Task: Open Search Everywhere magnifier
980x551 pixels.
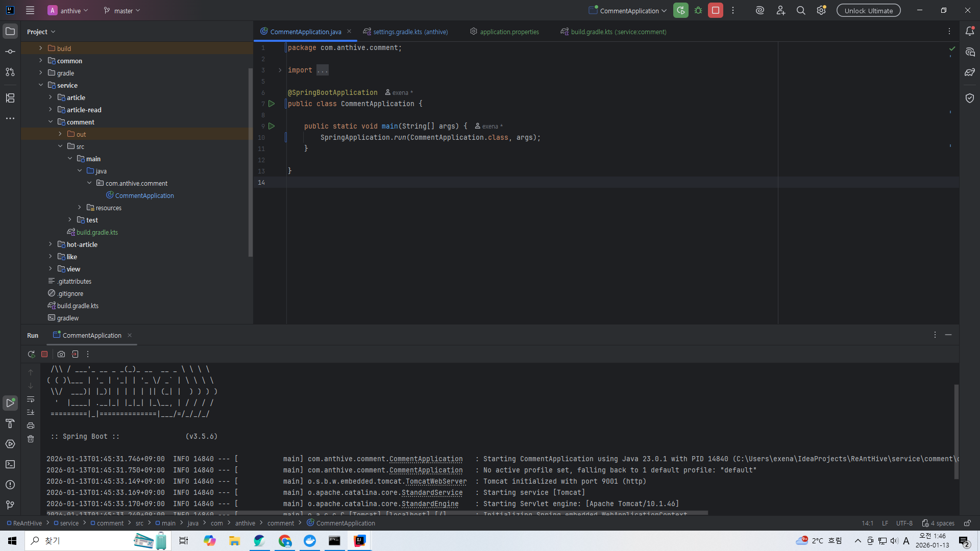Action: [801, 10]
